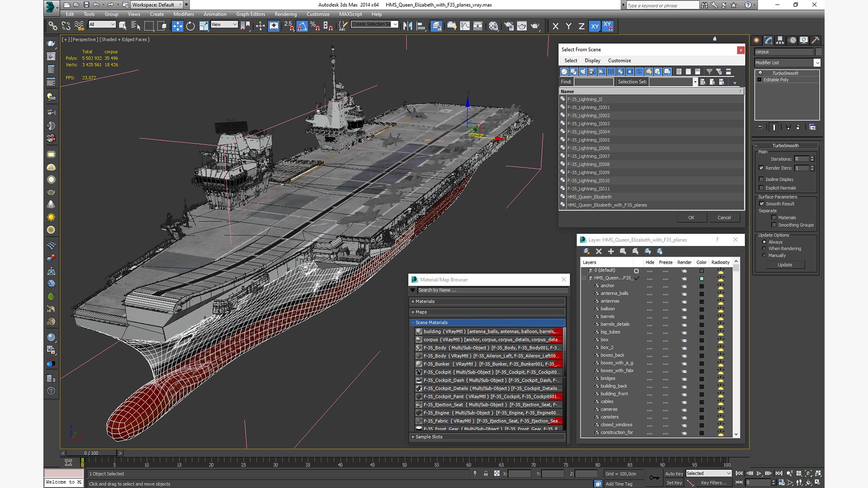Click Remove modifier trash icon in stack
This screenshot has height=488, width=868.
click(798, 127)
